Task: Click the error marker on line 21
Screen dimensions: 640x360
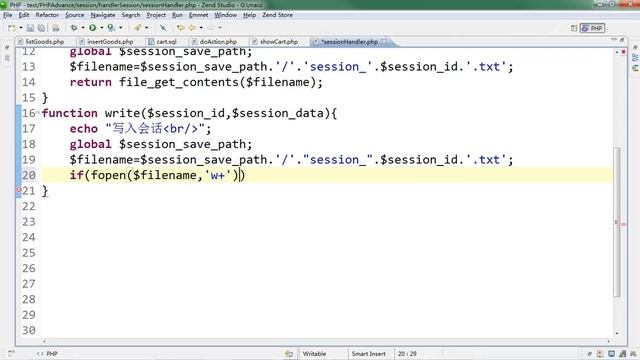Action: [x=19, y=190]
